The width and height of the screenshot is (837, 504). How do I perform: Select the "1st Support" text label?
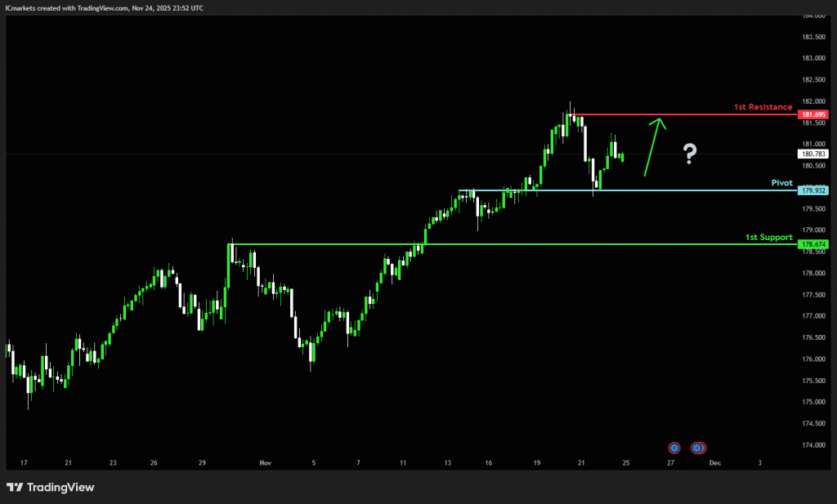[768, 237]
